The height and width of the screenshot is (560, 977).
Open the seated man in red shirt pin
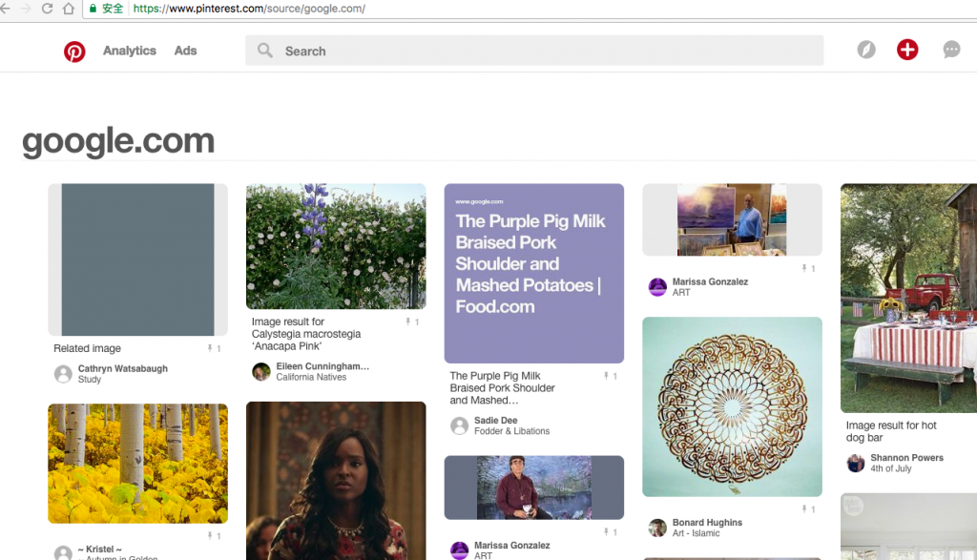point(534,487)
